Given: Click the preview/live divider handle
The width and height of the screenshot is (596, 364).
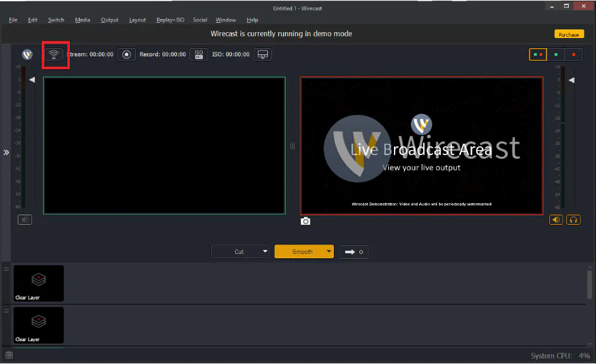Looking at the screenshot, I should 292,146.
